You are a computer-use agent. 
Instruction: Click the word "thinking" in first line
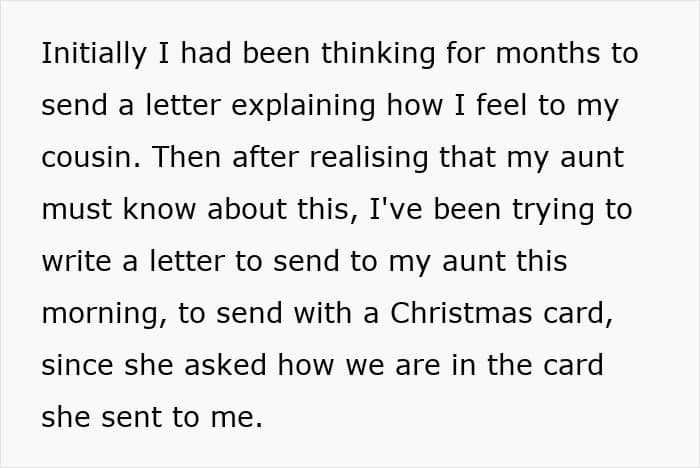coord(378,54)
